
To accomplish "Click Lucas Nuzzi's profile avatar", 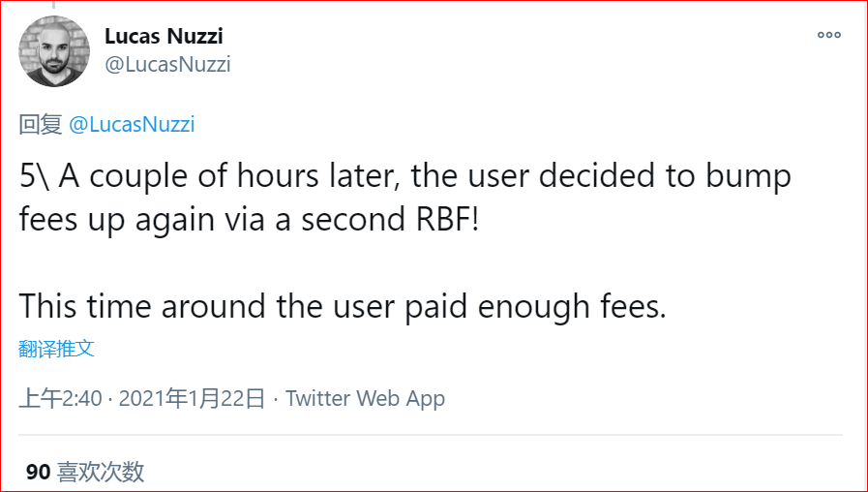I will 54,51.
